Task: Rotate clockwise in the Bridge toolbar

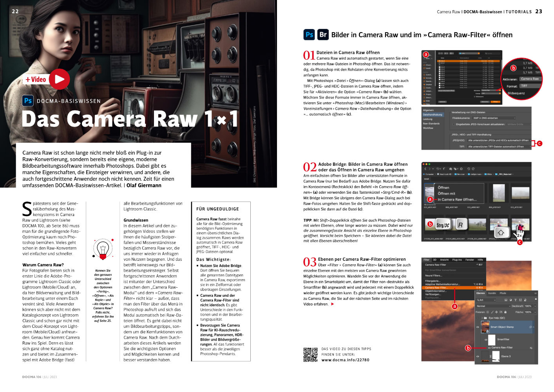Action: tap(473, 169)
